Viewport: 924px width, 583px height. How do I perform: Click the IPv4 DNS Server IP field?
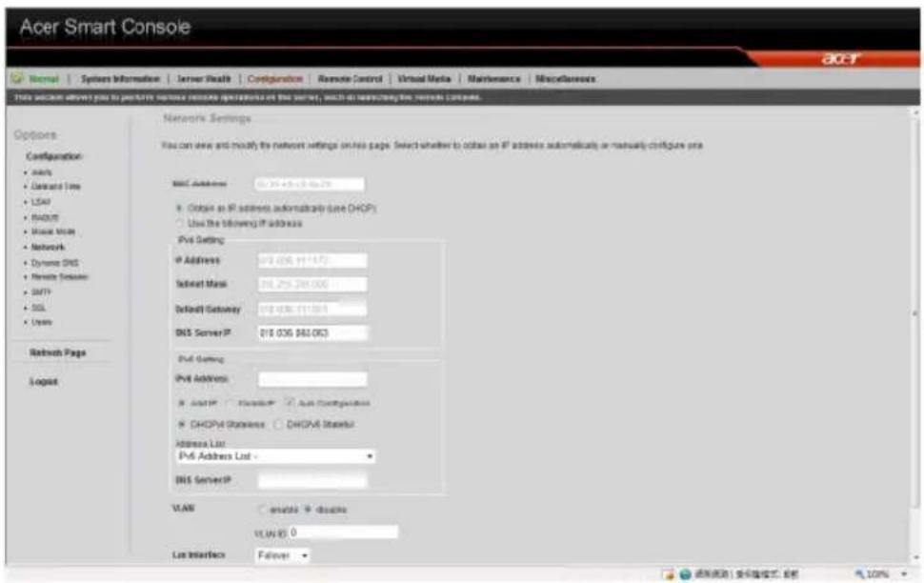(x=312, y=333)
